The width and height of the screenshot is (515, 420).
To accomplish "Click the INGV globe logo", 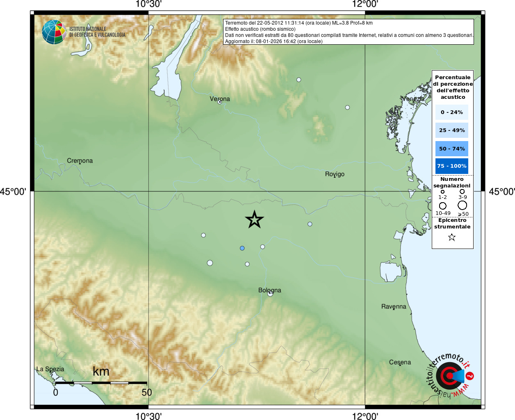I will (54, 32).
